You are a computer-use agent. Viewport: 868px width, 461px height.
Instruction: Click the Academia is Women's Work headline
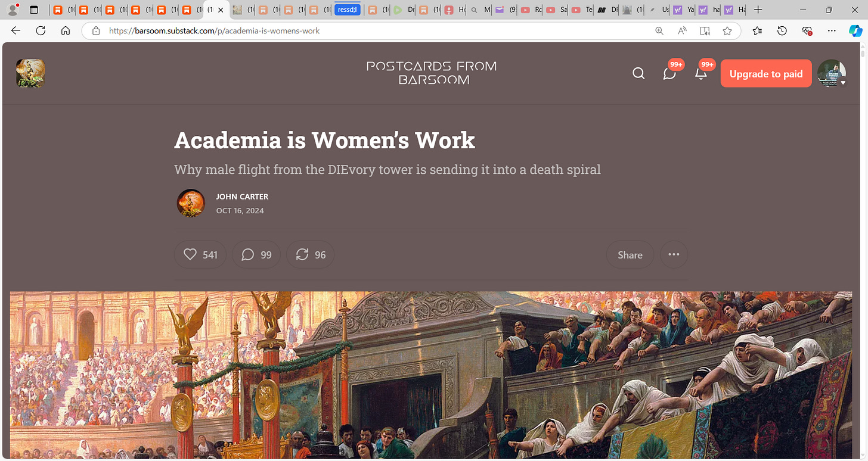point(324,141)
